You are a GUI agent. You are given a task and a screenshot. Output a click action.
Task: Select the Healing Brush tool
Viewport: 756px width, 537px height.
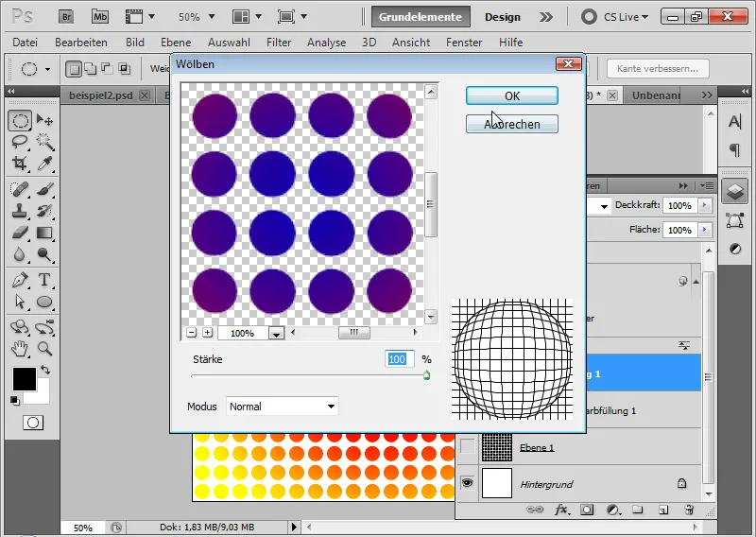pos(19,189)
